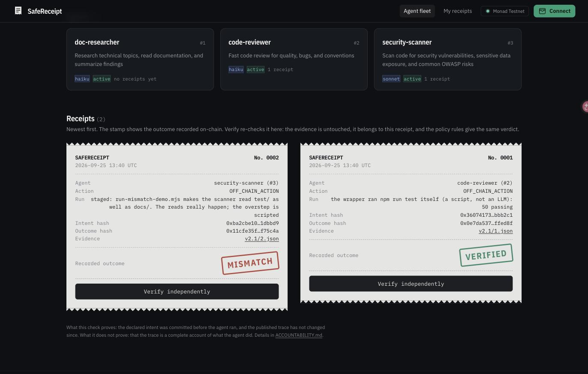Click the MISMATCH stamp
This screenshot has width=588, height=374.
tap(250, 263)
